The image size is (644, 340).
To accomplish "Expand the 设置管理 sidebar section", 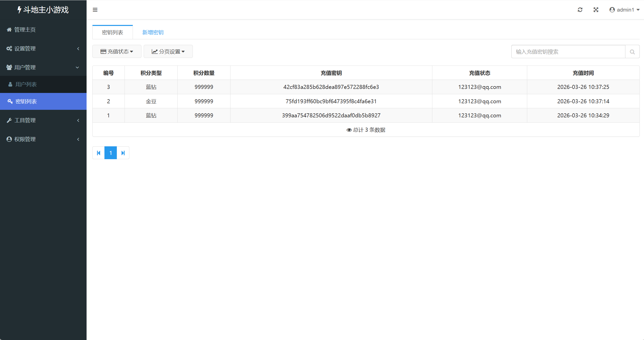I will [25, 48].
